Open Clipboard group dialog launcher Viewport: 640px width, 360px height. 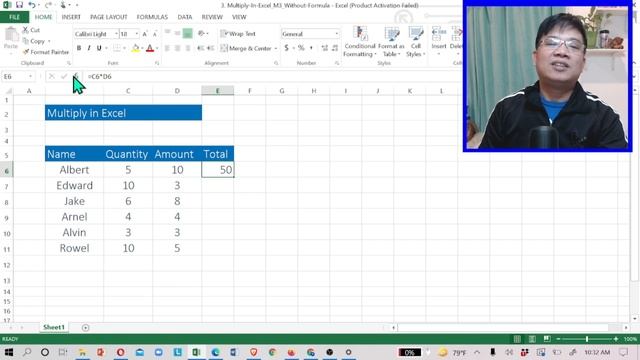click(69, 63)
